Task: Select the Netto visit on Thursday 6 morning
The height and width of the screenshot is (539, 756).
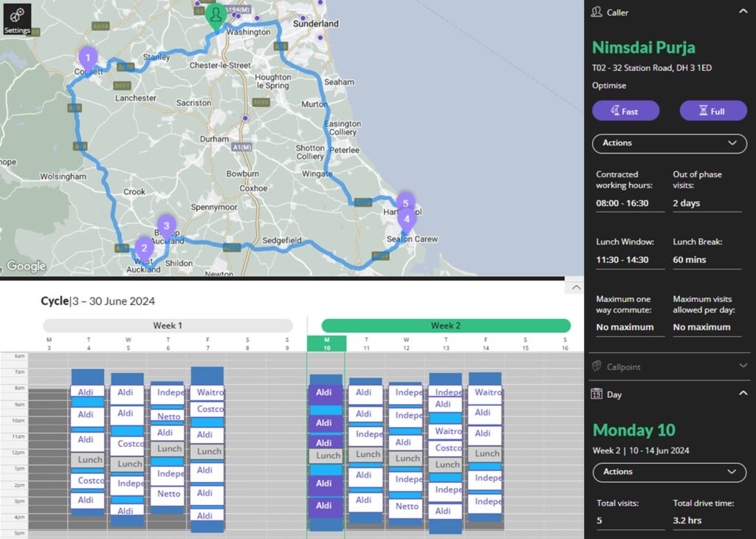Action: click(168, 416)
